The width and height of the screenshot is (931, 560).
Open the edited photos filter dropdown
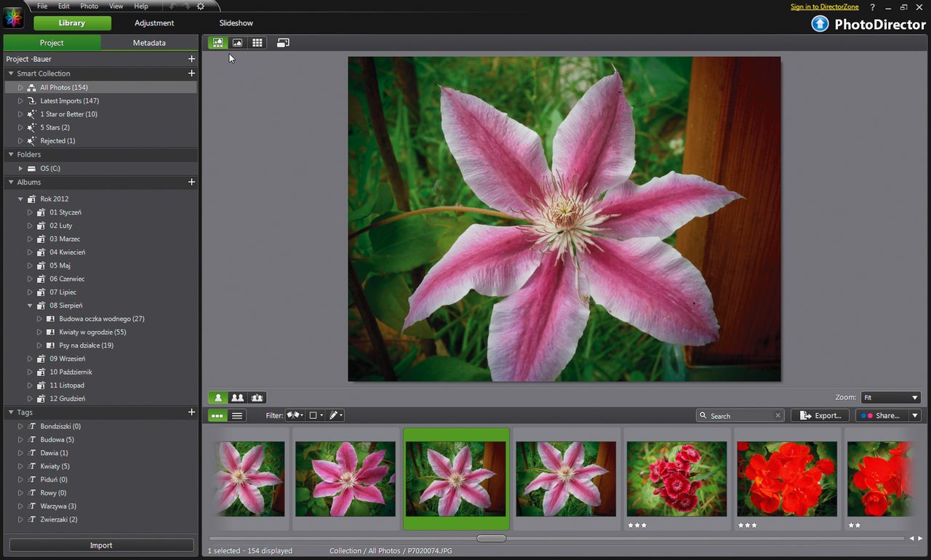click(335, 416)
